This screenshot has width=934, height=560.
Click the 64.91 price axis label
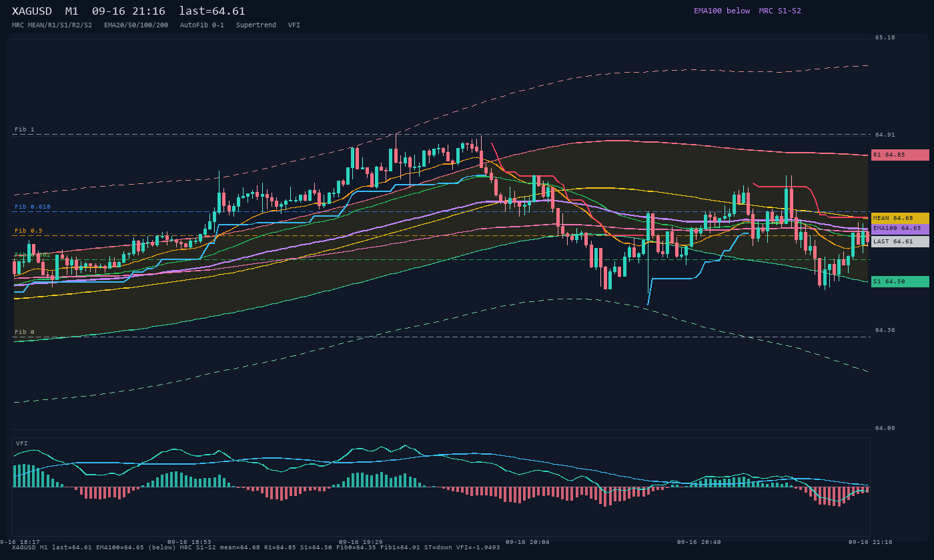click(x=885, y=135)
